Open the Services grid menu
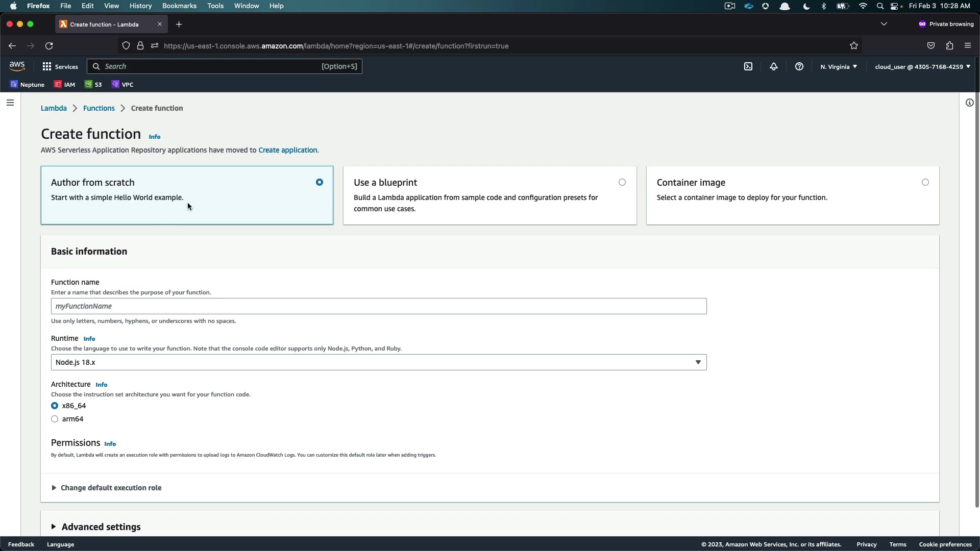The width and height of the screenshot is (980, 551). 60,66
